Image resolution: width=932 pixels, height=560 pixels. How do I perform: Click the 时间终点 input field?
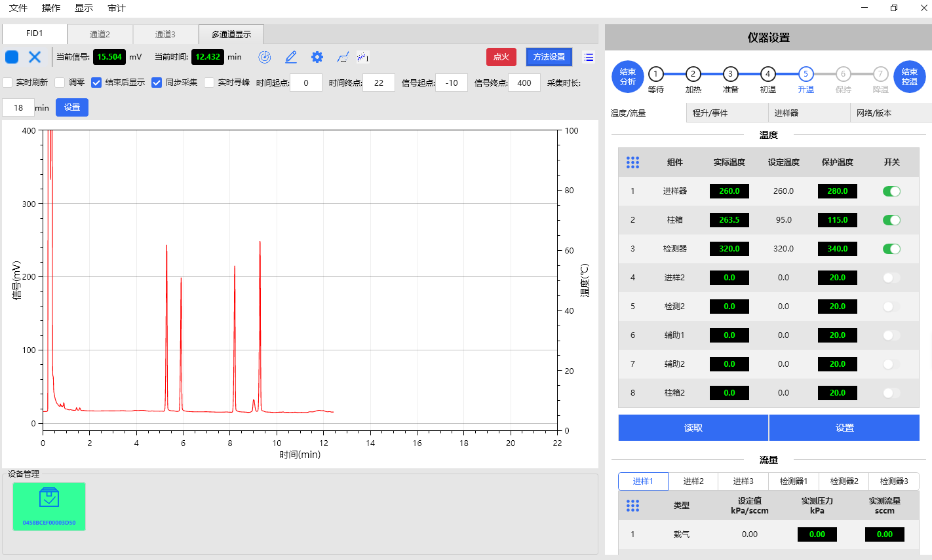click(x=379, y=83)
